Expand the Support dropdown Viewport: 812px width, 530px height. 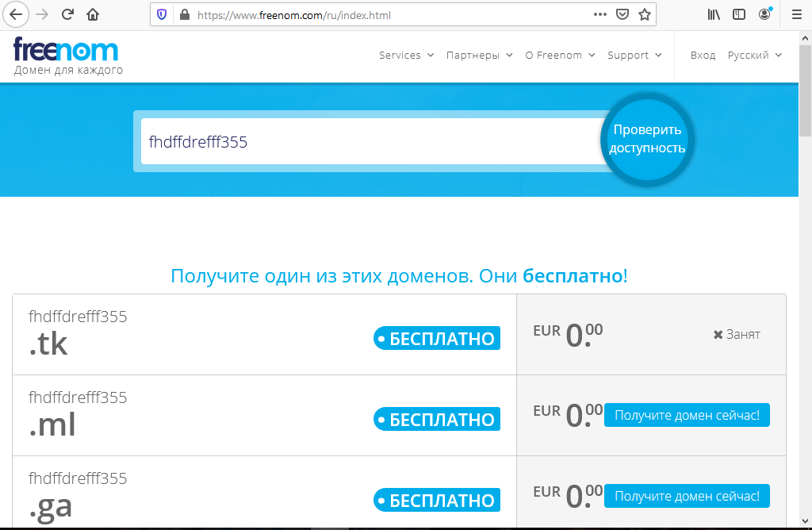pyautogui.click(x=635, y=55)
